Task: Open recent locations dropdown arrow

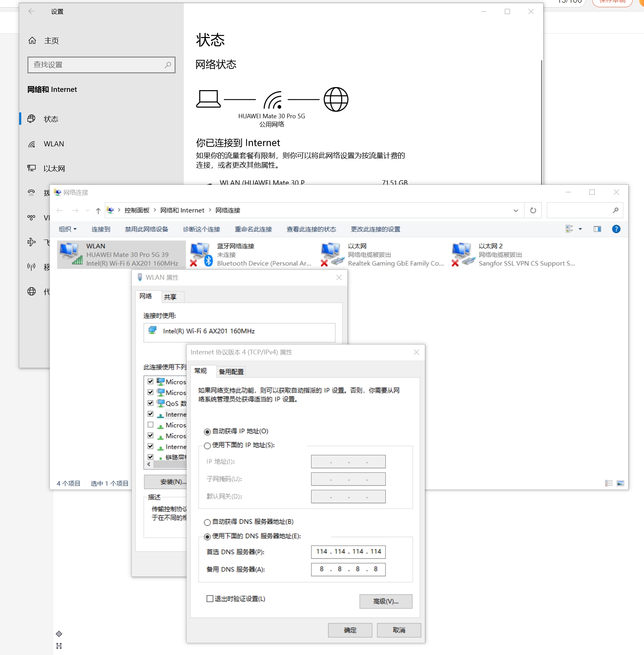Action: (x=88, y=210)
